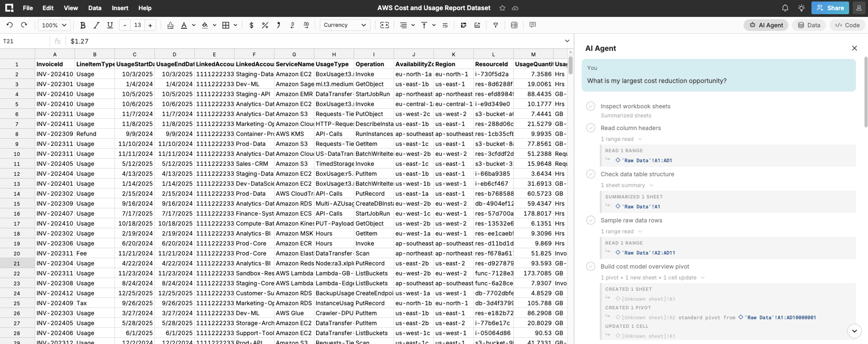This screenshot has height=344, width=868.
Task: Expand the formula bar chevron
Action: [567, 41]
